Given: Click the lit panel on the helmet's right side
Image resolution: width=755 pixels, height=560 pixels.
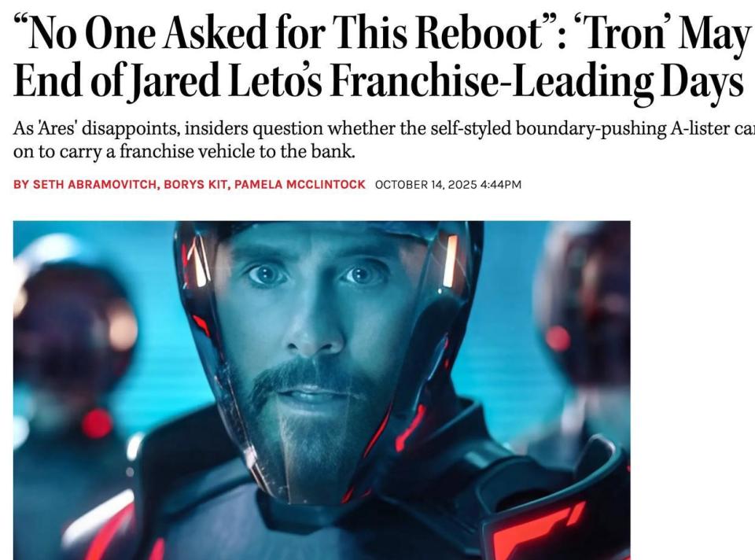Looking at the screenshot, I should pyautogui.click(x=450, y=261).
